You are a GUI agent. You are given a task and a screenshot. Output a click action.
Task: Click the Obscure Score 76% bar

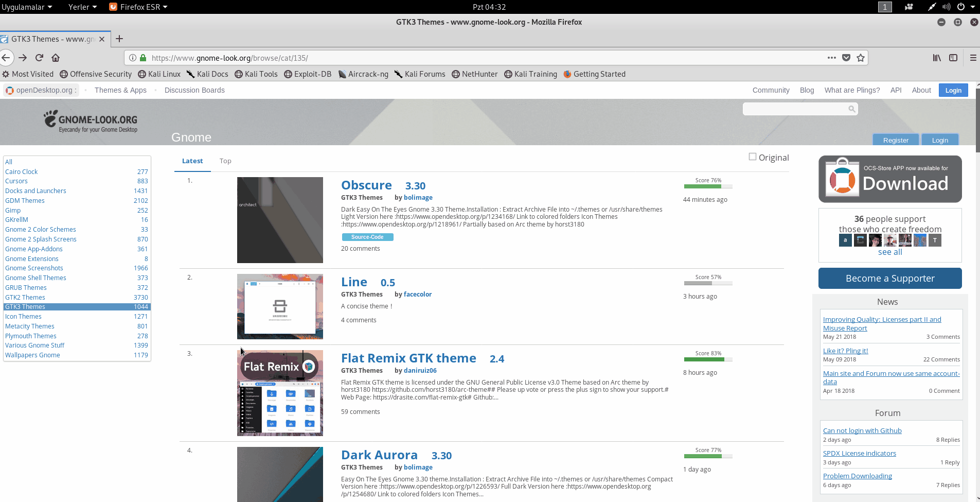(708, 186)
